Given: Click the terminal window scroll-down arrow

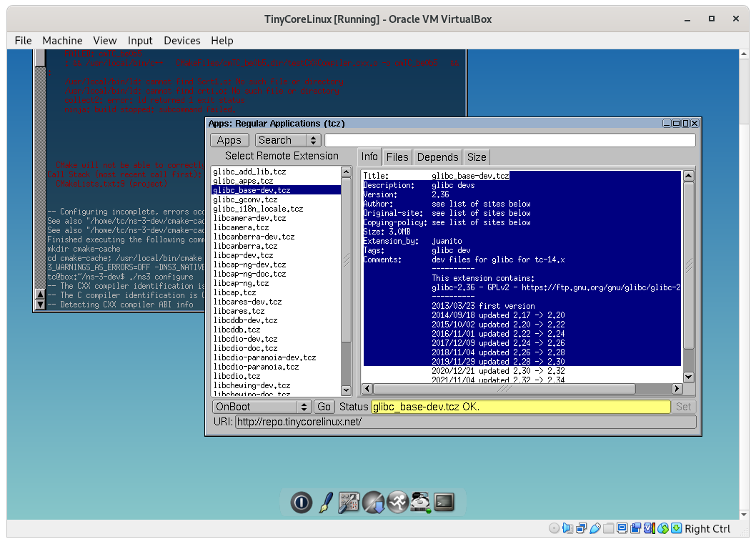Looking at the screenshot, I should (x=40, y=305).
